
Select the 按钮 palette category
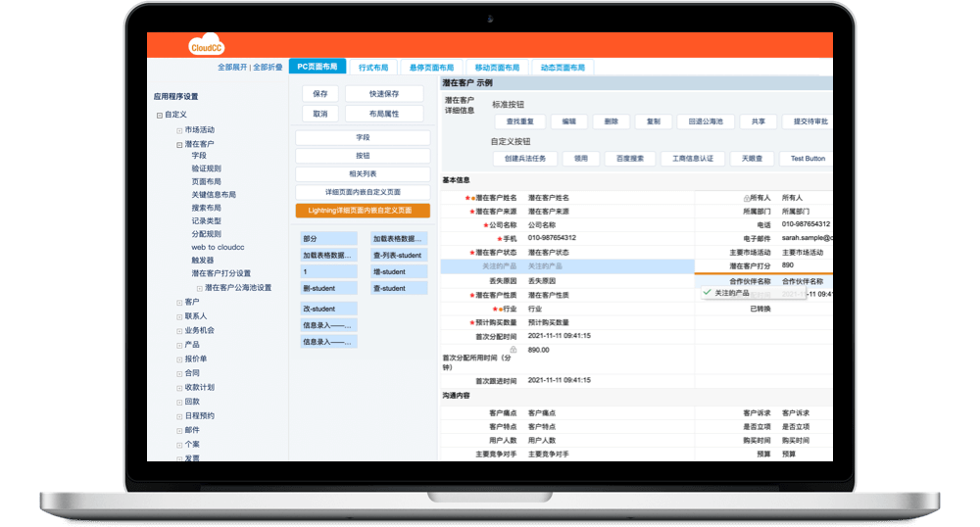pos(363,156)
